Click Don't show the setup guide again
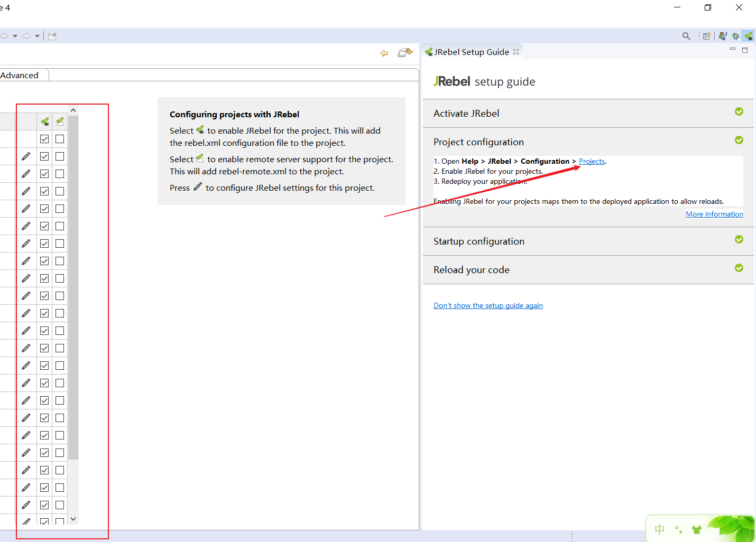 click(x=488, y=305)
